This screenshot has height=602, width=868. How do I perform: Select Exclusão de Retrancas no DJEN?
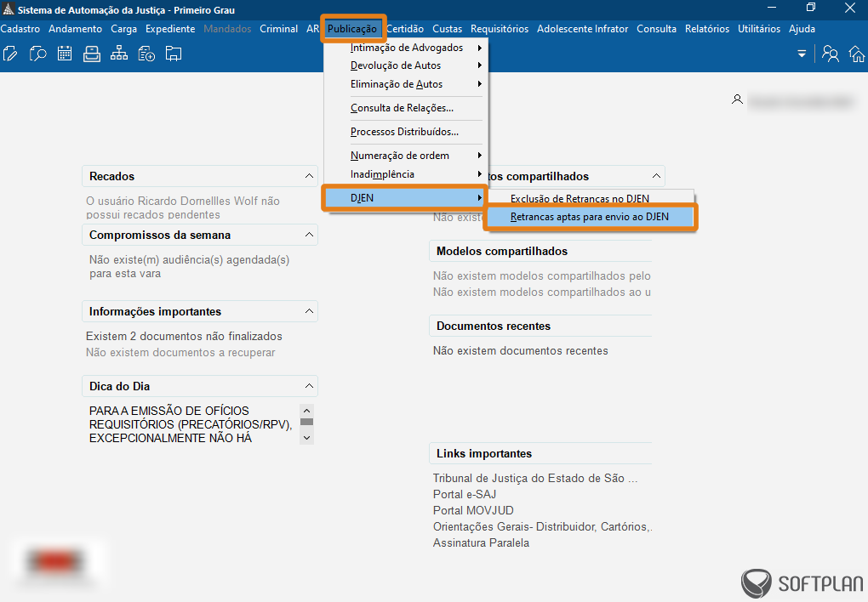(x=590, y=198)
